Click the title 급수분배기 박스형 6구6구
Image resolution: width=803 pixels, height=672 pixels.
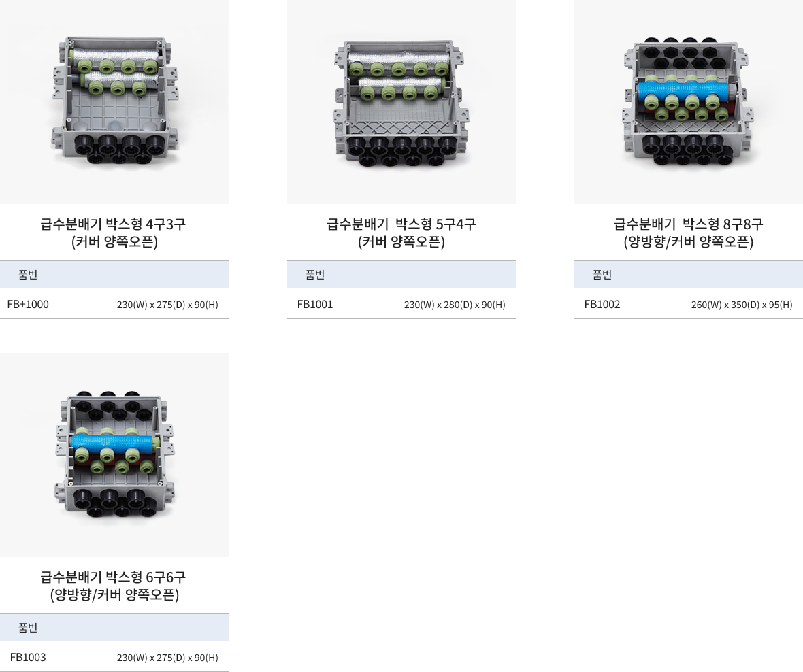113,577
